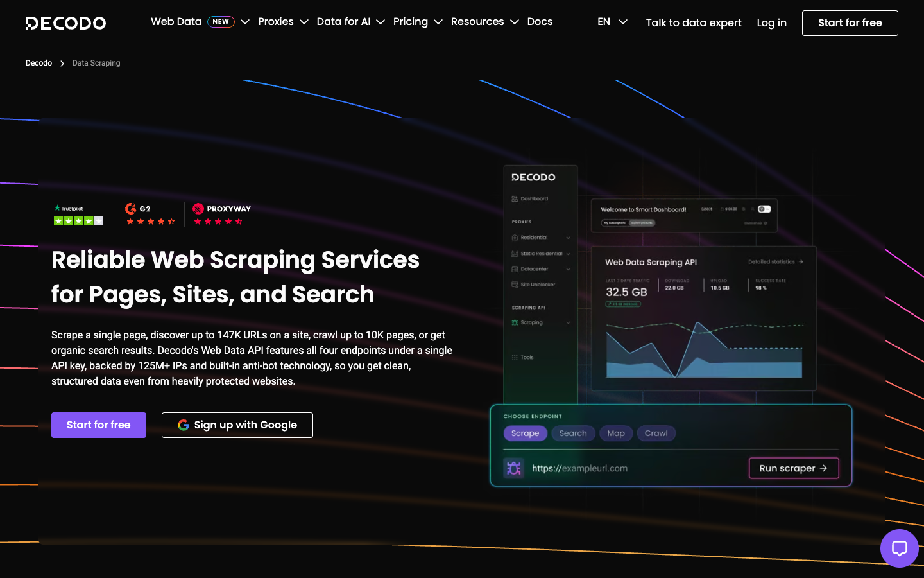Open the Web Data dropdown menu
Screen dimensions: 924x578
click(200, 22)
